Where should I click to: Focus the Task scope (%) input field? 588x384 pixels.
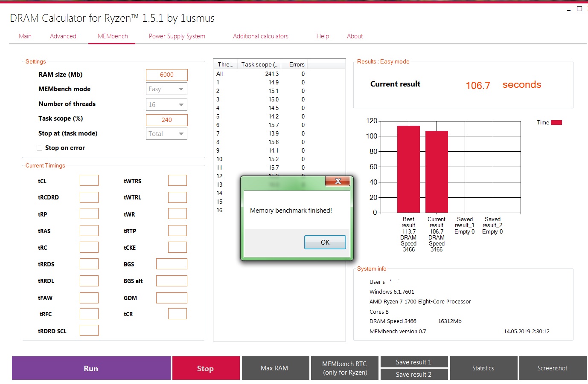point(167,120)
